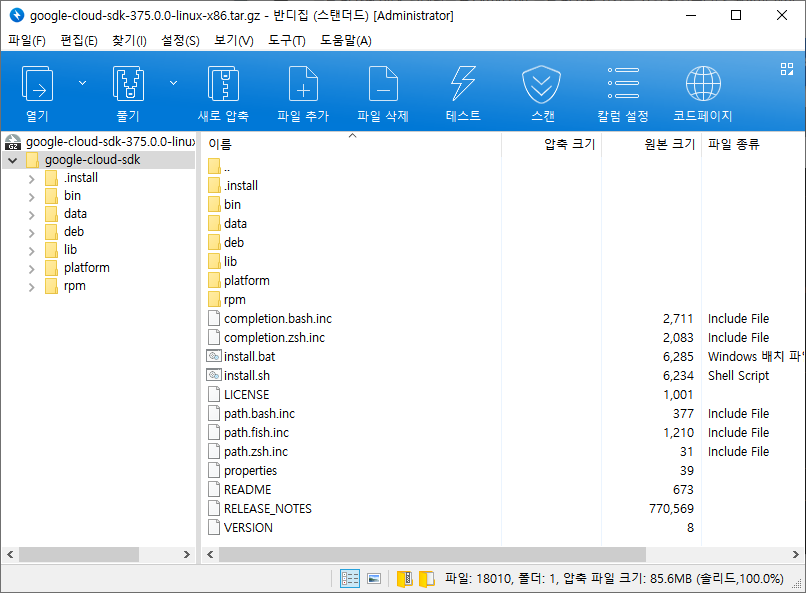Sort by 이름 column header
Screen dimensions: 806x593
click(352, 144)
